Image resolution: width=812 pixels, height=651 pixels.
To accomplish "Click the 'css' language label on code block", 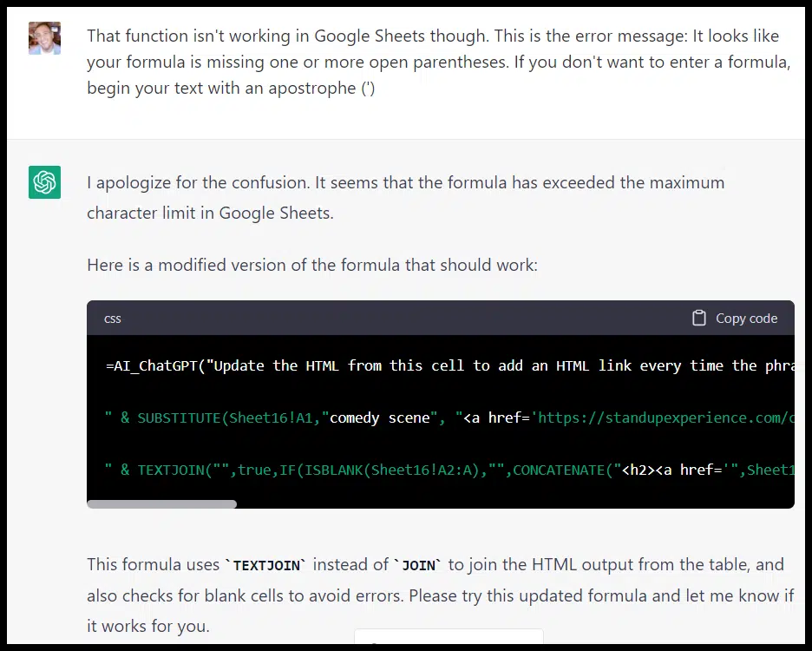I will pyautogui.click(x=112, y=319).
